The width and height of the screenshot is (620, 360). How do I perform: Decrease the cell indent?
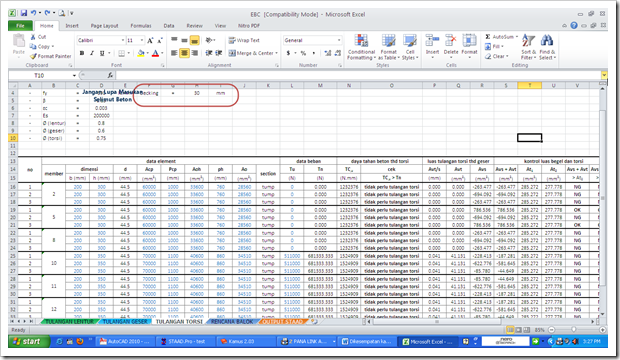tap(209, 53)
